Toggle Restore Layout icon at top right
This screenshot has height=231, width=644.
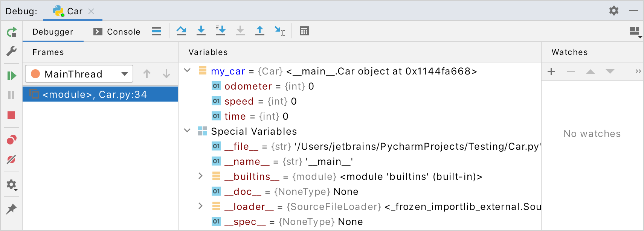coord(635,32)
